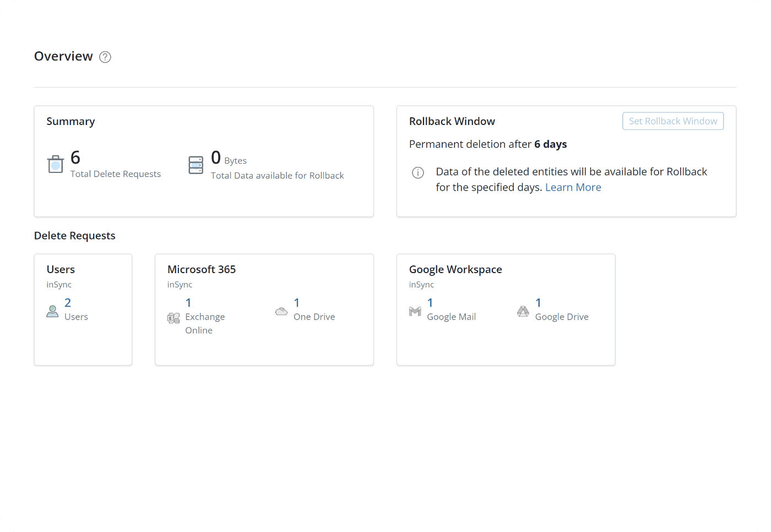
Task: Click the storage server data icon
Action: tap(196, 165)
